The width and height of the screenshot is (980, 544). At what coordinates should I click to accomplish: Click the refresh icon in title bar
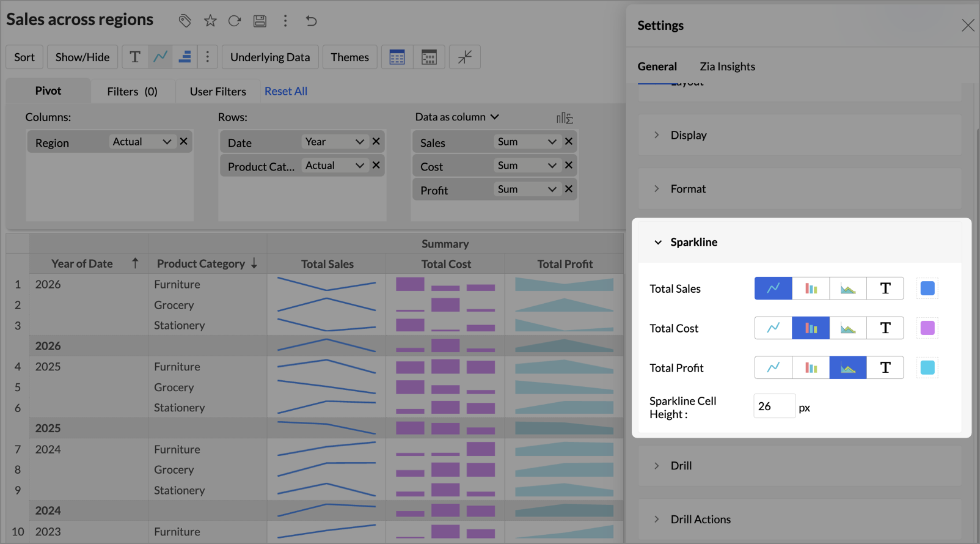pos(235,21)
